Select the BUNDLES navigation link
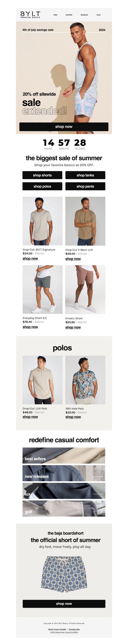128x644 pixels. [x=84, y=15]
